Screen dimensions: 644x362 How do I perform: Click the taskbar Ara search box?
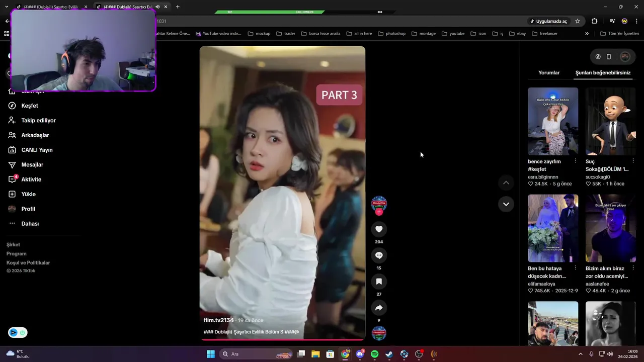[256, 354]
